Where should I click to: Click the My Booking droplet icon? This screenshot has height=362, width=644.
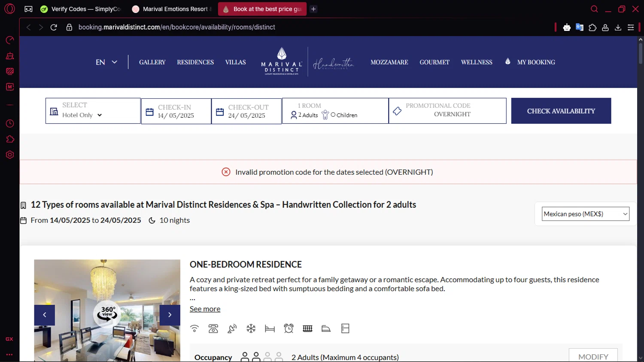click(x=508, y=62)
